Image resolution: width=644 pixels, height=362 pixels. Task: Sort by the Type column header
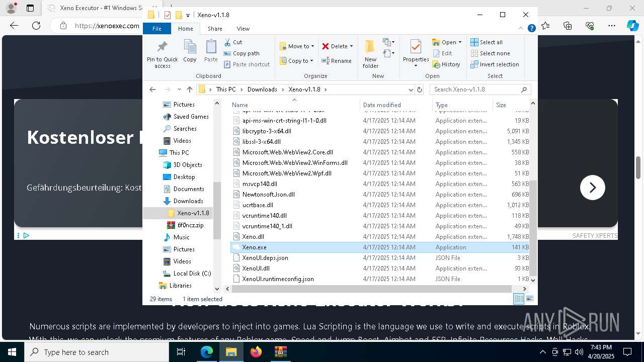pyautogui.click(x=462, y=105)
